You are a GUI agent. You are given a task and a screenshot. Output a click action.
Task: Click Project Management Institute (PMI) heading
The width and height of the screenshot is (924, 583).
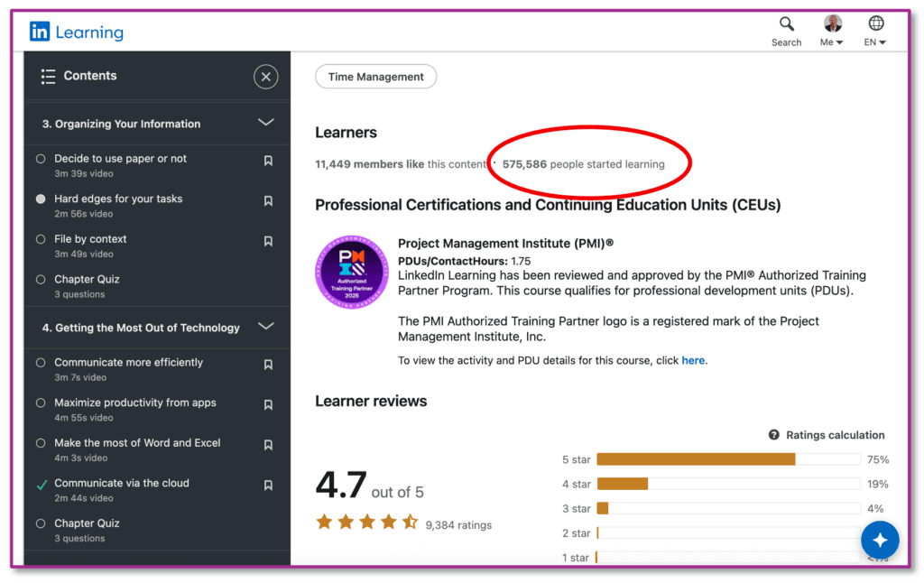pos(505,244)
